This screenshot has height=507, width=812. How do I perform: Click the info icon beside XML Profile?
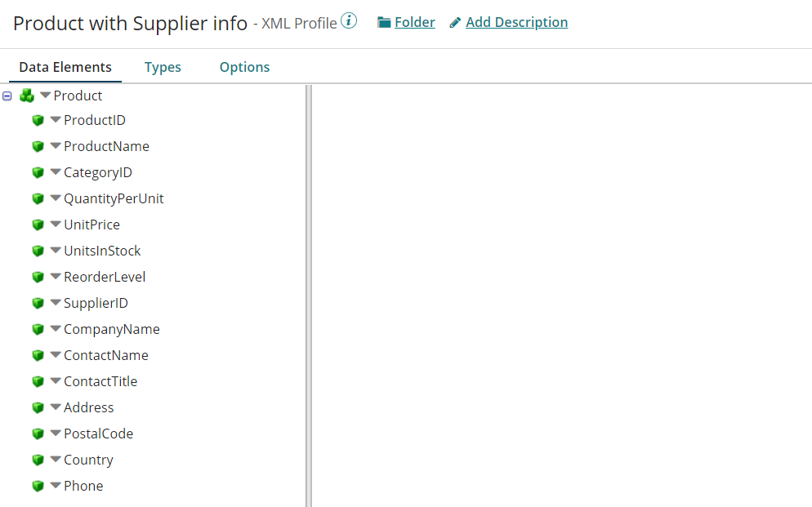pos(349,21)
